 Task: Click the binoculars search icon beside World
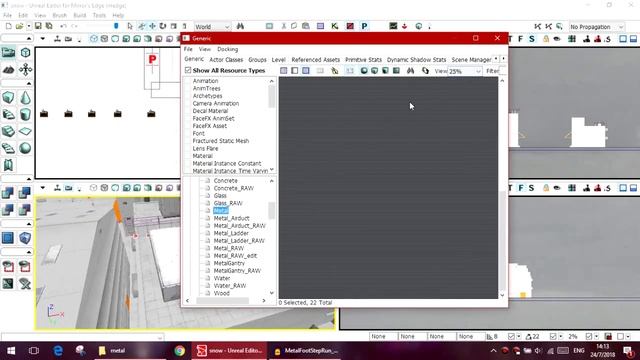pyautogui.click(x=240, y=26)
